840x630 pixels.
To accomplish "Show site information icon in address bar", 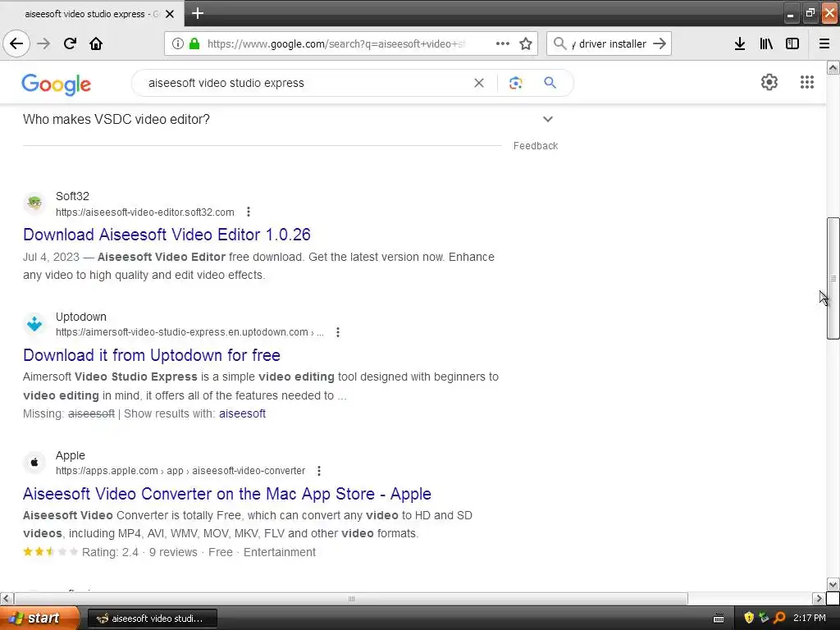I will tap(178, 43).
